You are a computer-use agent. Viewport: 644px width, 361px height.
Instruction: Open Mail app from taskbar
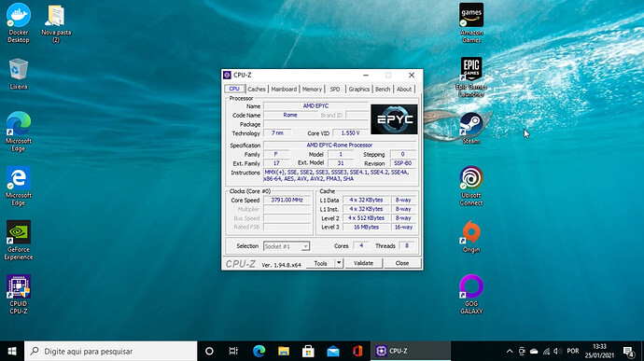click(332, 351)
